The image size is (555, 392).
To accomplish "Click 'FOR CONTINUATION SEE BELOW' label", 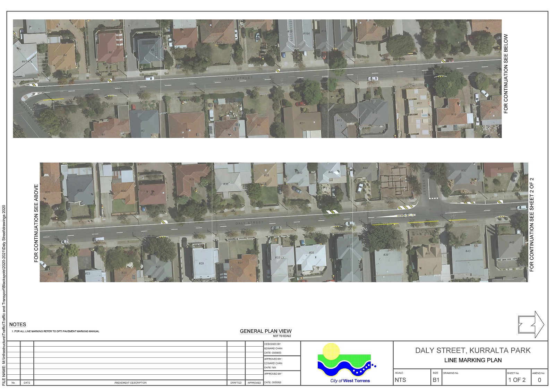I will (x=506, y=73).
